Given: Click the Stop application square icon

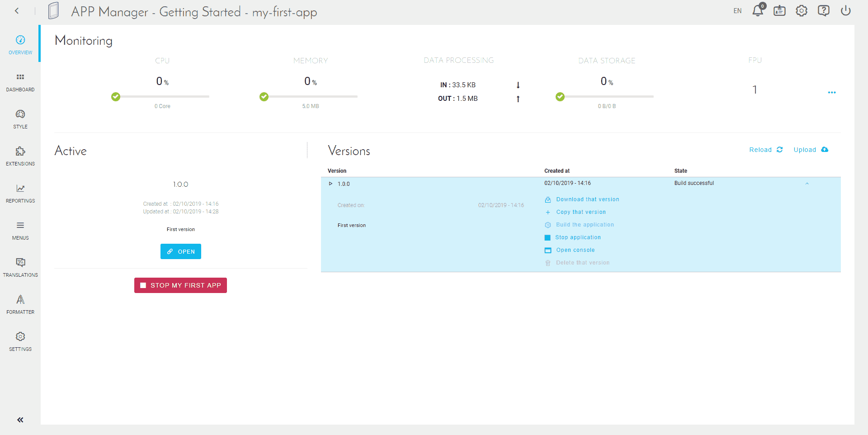Looking at the screenshot, I should point(547,237).
